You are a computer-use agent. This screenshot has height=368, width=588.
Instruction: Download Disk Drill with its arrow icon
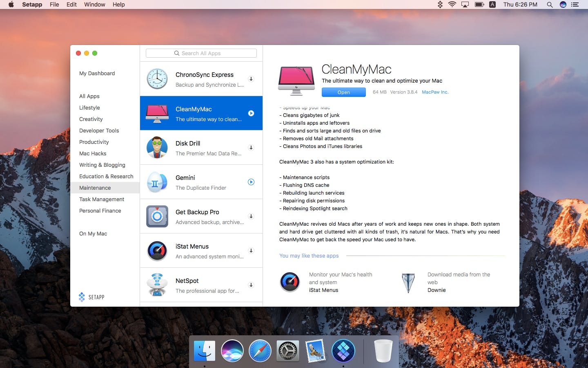(251, 148)
